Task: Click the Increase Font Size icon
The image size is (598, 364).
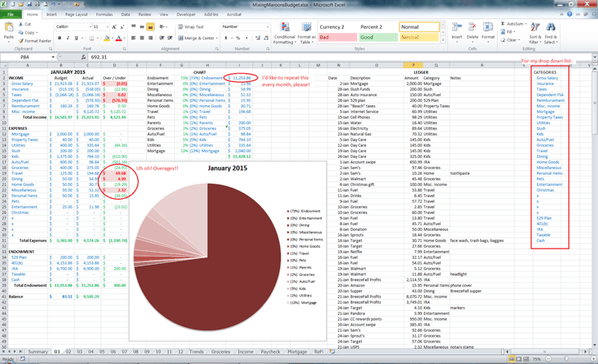Action: 114,26
